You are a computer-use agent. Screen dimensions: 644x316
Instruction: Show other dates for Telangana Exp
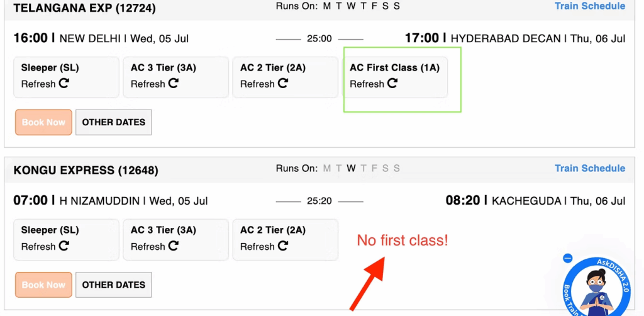point(113,122)
